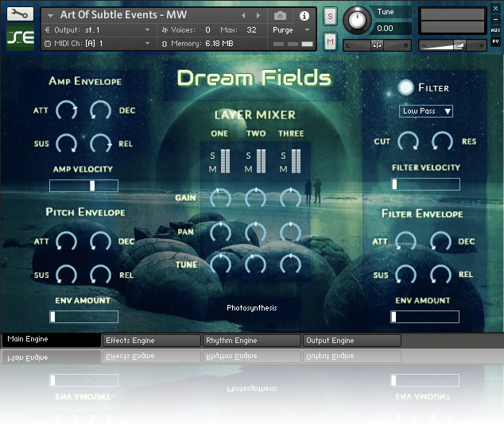504x428 pixels.
Task: Toggle the Filter power button on
Action: 406,87
